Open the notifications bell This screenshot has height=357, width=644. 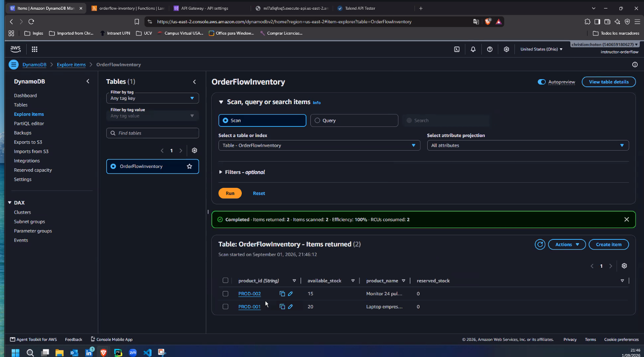pos(473,49)
